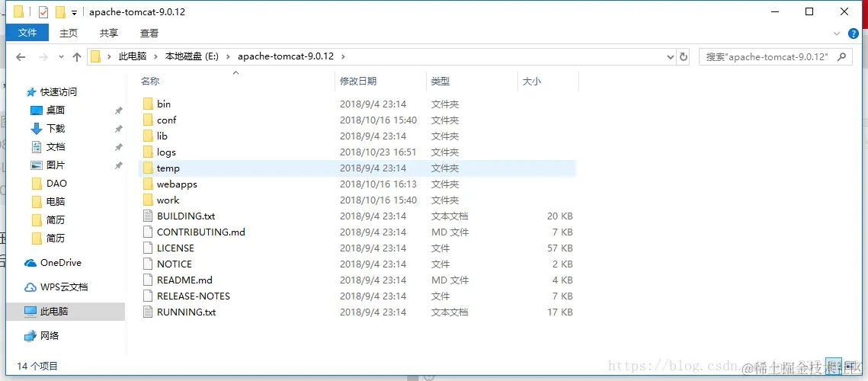Select 网络 in the navigation pane
868x381 pixels.
click(x=50, y=336)
